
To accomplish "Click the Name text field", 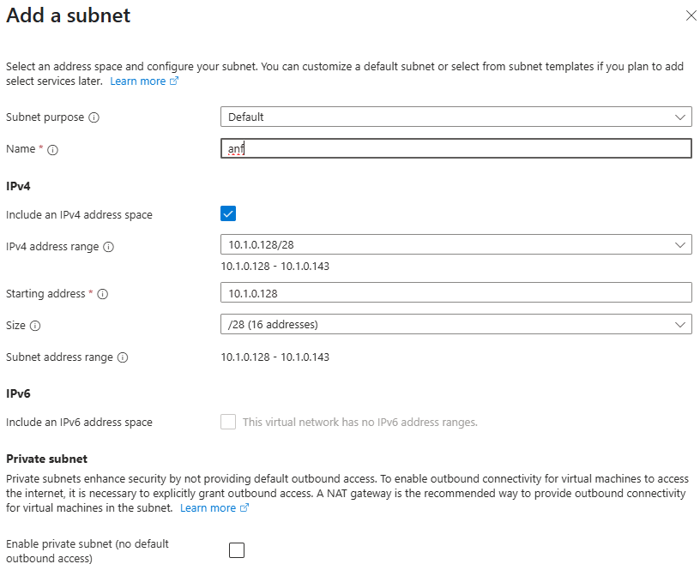I will 456,149.
